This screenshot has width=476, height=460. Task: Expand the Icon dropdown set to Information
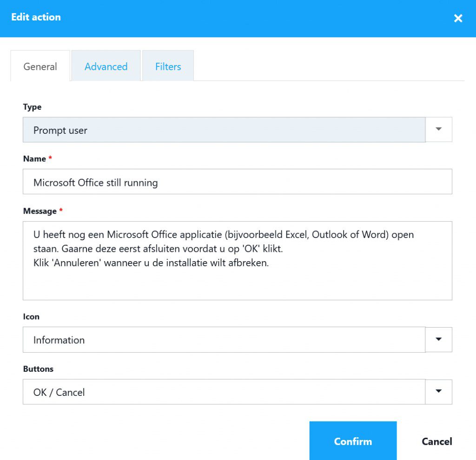click(x=223, y=340)
